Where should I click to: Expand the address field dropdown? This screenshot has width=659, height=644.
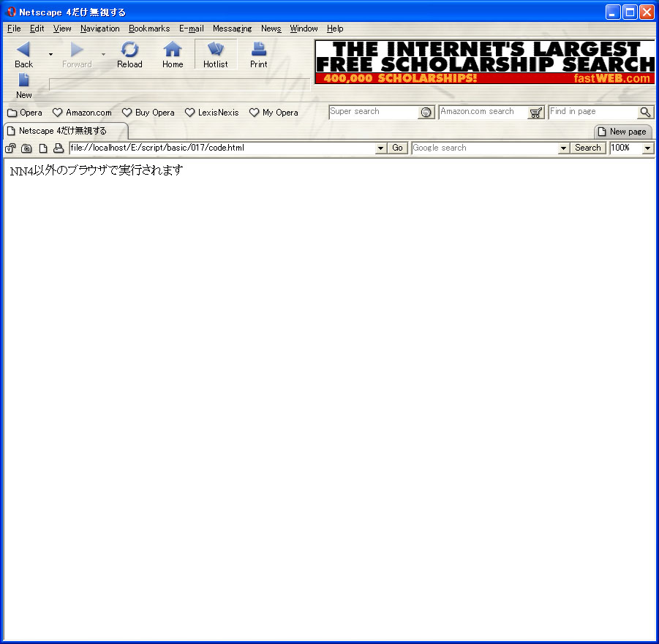click(x=381, y=148)
